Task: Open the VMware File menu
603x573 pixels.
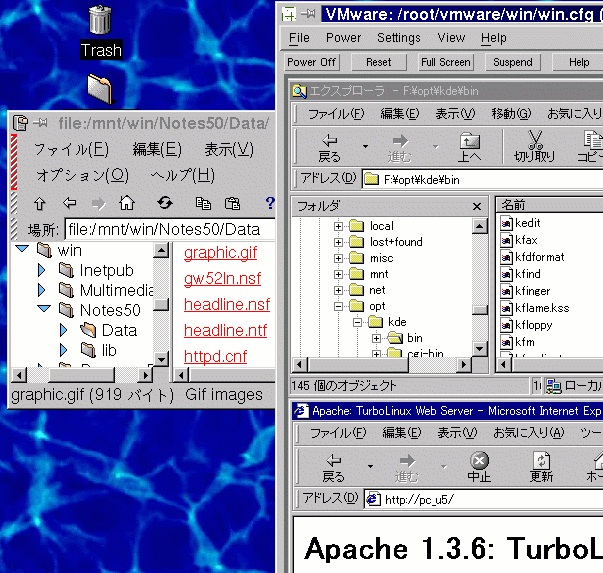Action: 299,38
